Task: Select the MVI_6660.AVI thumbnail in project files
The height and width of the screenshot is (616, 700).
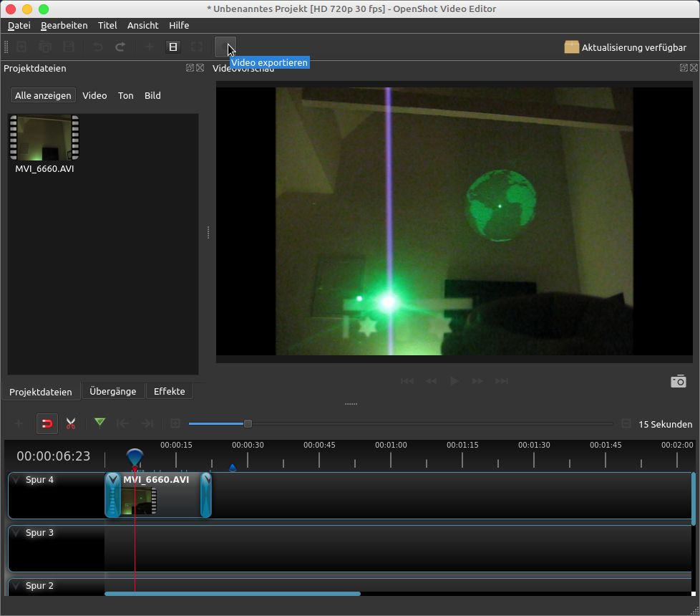Action: coord(44,138)
